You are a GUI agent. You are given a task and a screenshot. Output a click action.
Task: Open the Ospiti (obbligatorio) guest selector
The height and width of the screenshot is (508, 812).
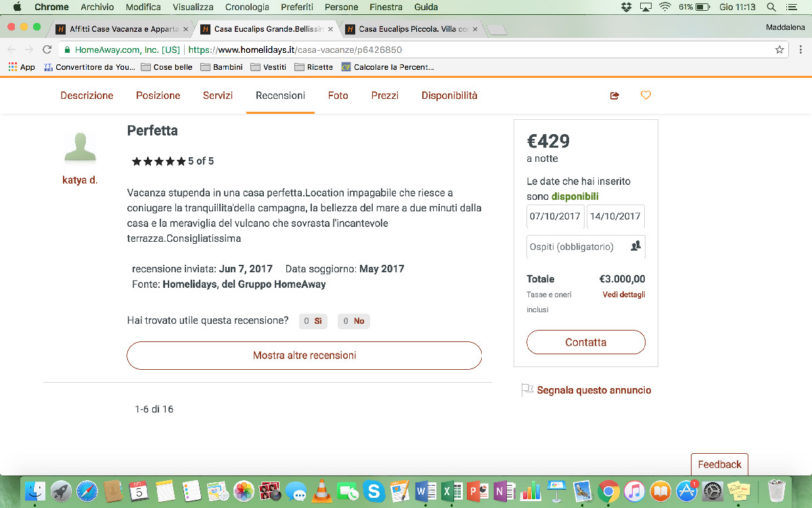586,247
